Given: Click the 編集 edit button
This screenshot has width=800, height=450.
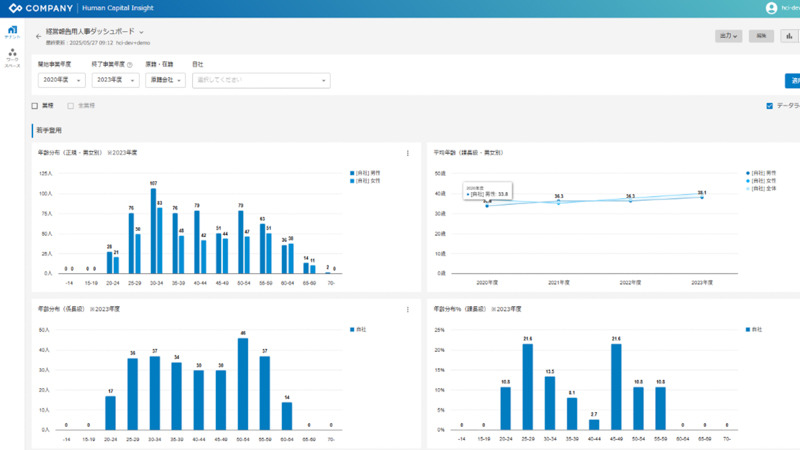Looking at the screenshot, I should pos(761,36).
